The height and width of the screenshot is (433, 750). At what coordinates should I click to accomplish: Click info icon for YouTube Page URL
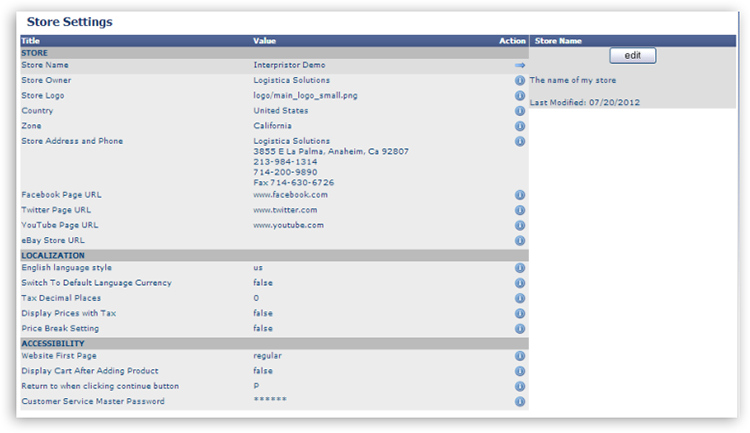coord(520,225)
